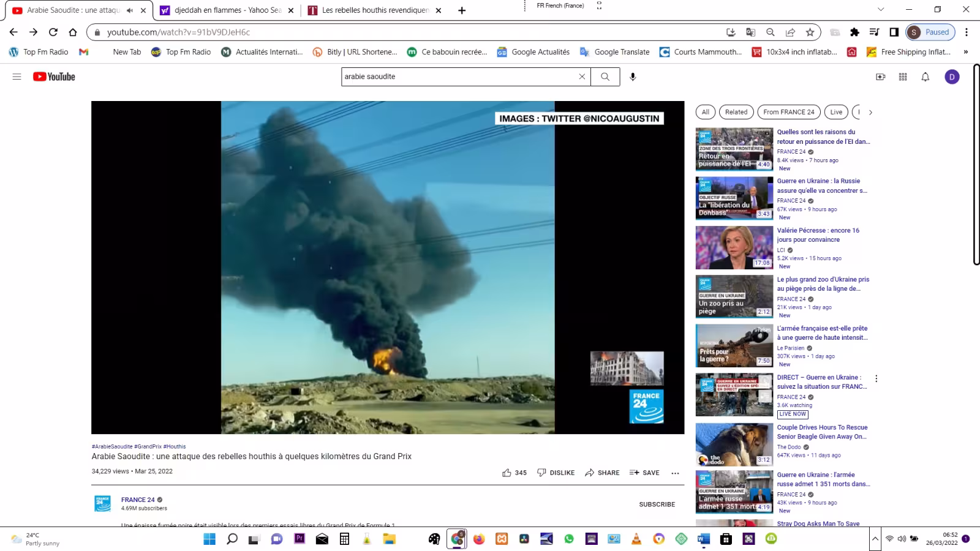
Task: Open VLC from the taskbar
Action: tap(636, 539)
